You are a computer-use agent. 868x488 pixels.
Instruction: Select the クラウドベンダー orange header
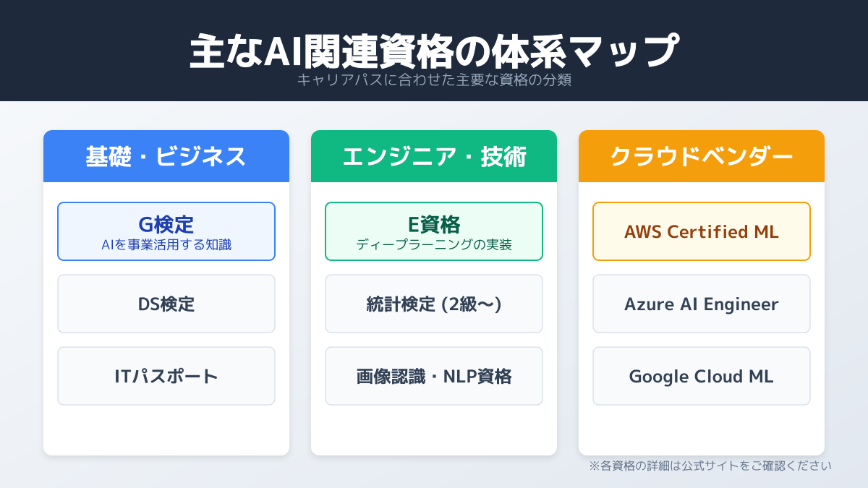tap(702, 156)
